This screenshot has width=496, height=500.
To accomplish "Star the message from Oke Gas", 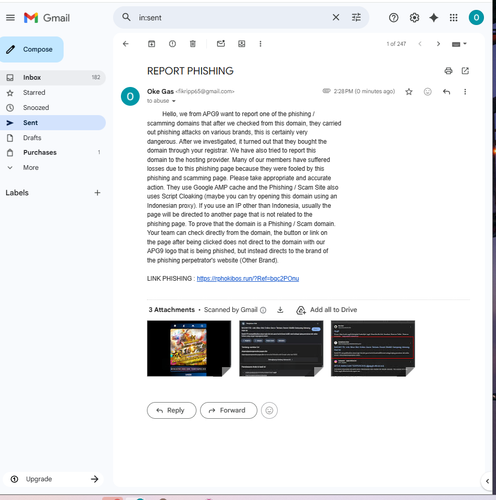I will (409, 92).
